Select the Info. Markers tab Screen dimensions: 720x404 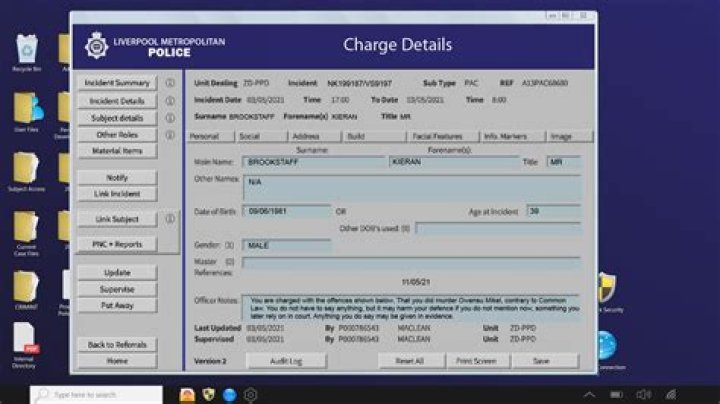click(508, 136)
